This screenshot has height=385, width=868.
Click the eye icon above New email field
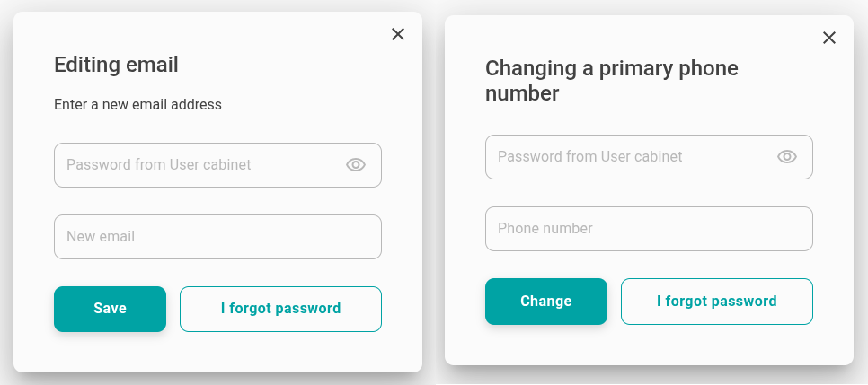click(356, 165)
